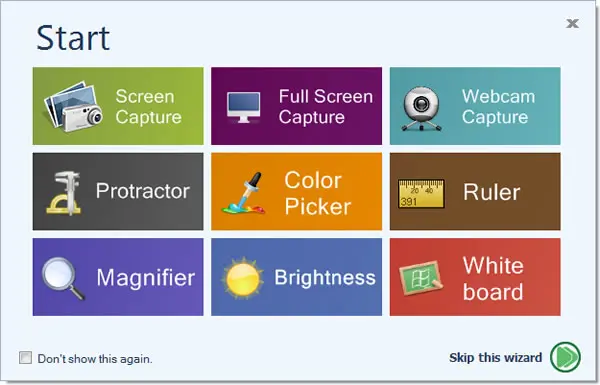Select the webcam icon
600x385 pixels.
(x=421, y=109)
